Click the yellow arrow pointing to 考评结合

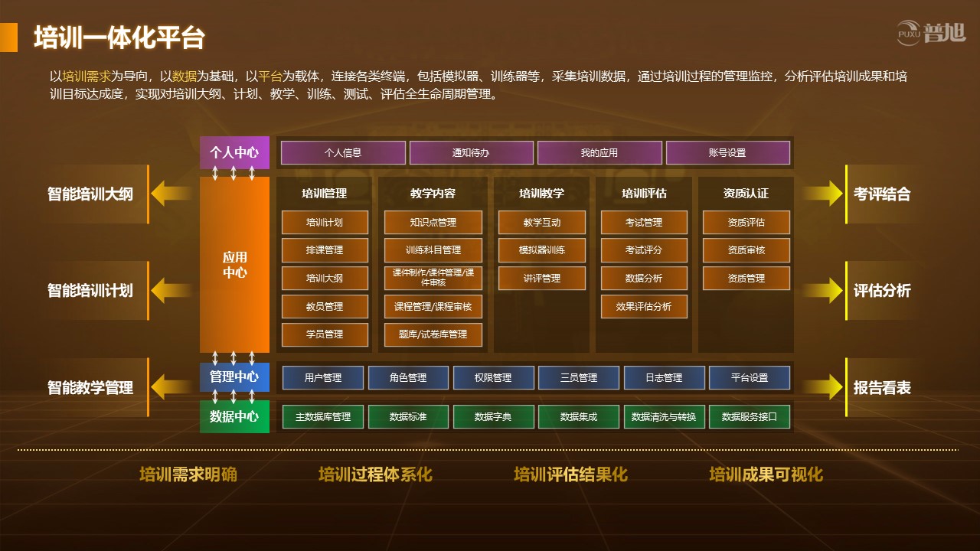point(823,194)
